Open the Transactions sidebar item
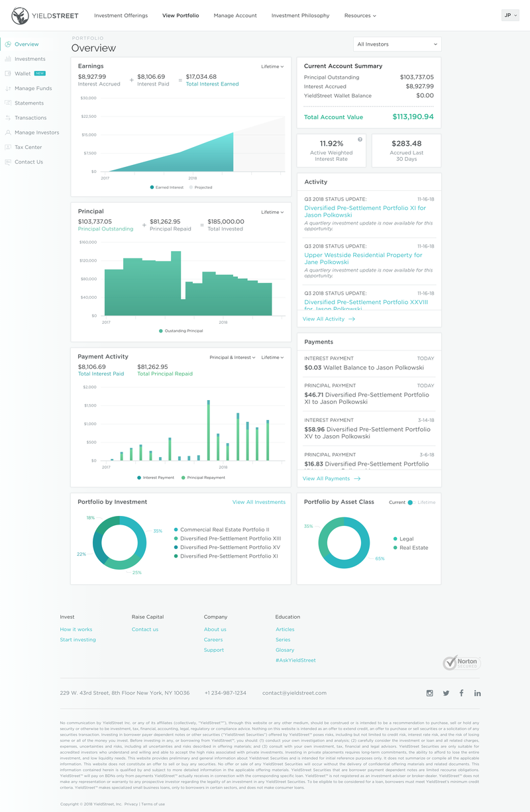The width and height of the screenshot is (530, 812). [30, 118]
